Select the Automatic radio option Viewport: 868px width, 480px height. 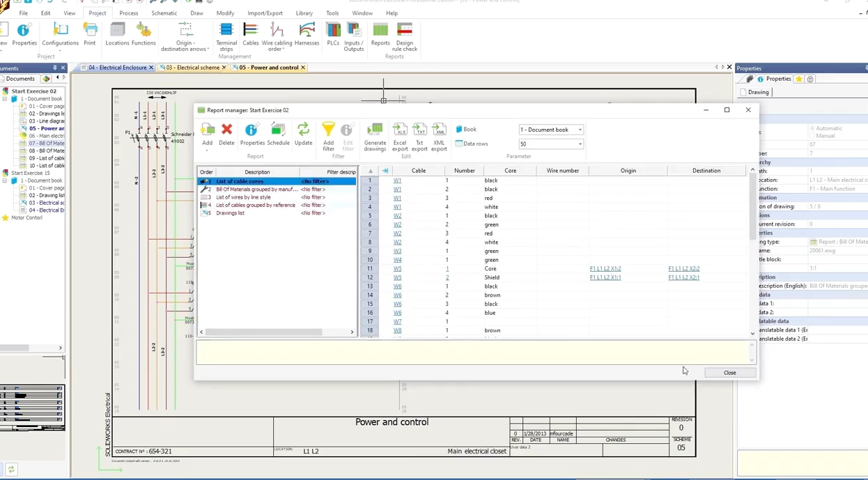(x=812, y=128)
